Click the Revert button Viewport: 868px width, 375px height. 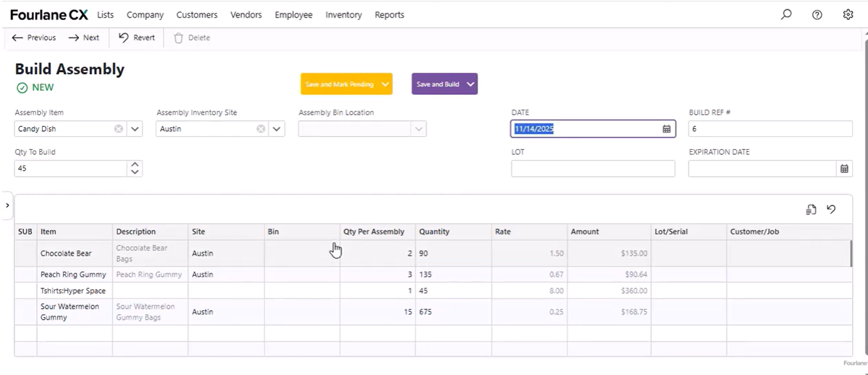(x=137, y=38)
